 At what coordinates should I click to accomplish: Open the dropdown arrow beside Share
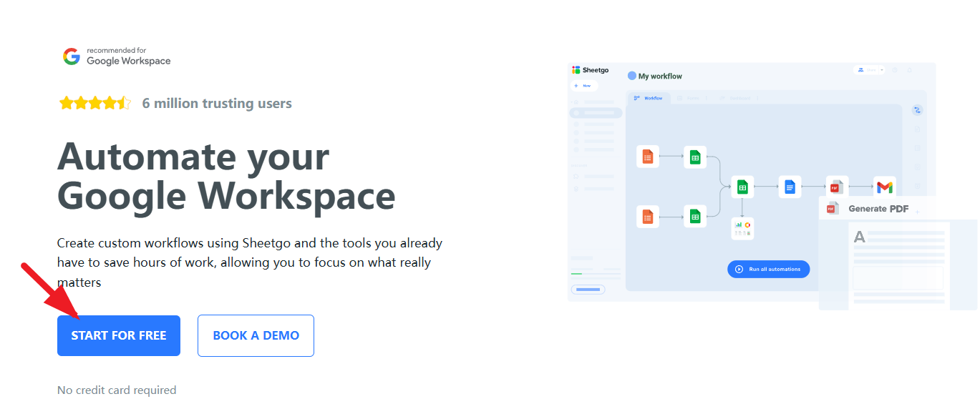click(x=882, y=70)
